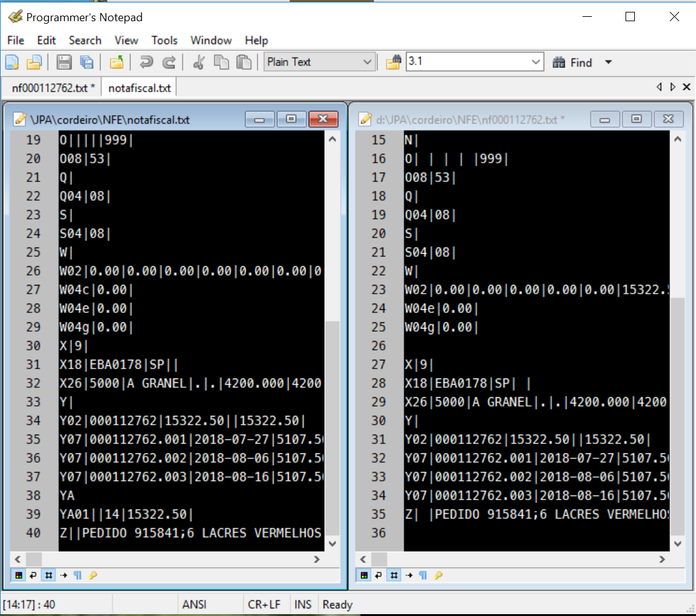Click the Undo arrow icon

147,62
